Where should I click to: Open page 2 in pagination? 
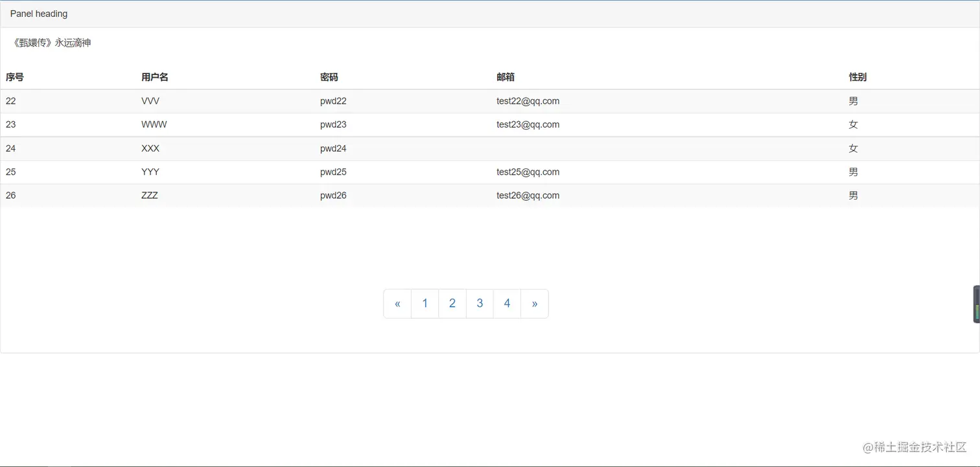point(452,304)
